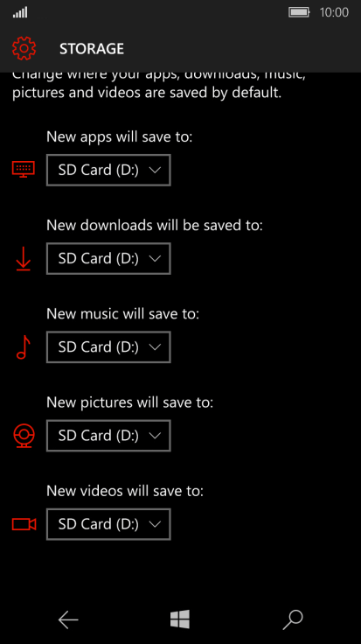Tap the search magnifier button
Viewport: 361px width, 644px height.
[x=293, y=619]
